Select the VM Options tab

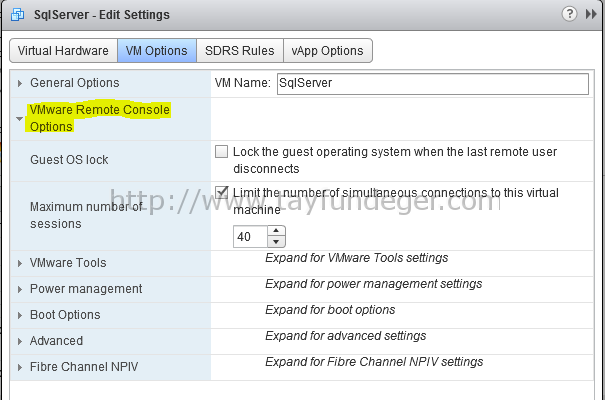157,51
